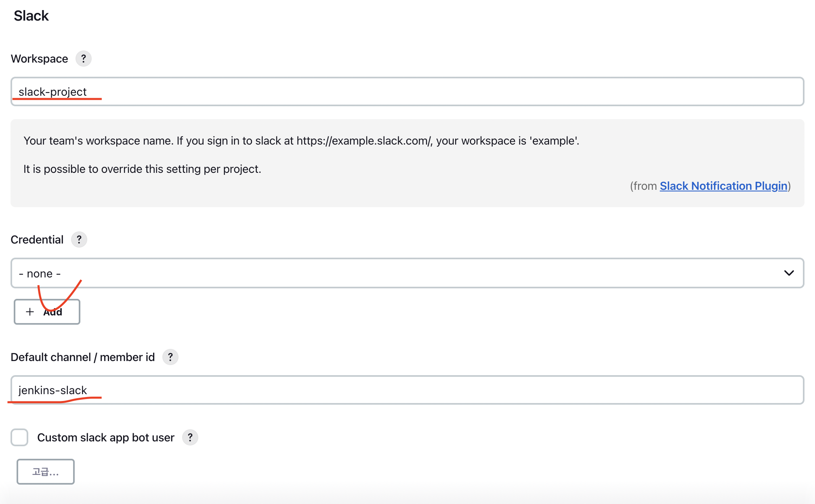Open the Slack Notification Plugin link
The width and height of the screenshot is (815, 504).
pos(723,186)
